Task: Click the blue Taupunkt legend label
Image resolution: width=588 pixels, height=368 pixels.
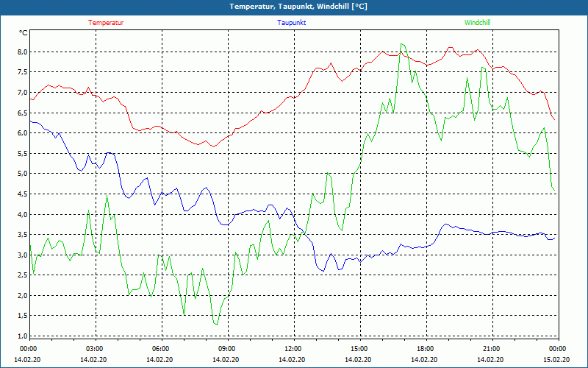Action: pos(291,23)
